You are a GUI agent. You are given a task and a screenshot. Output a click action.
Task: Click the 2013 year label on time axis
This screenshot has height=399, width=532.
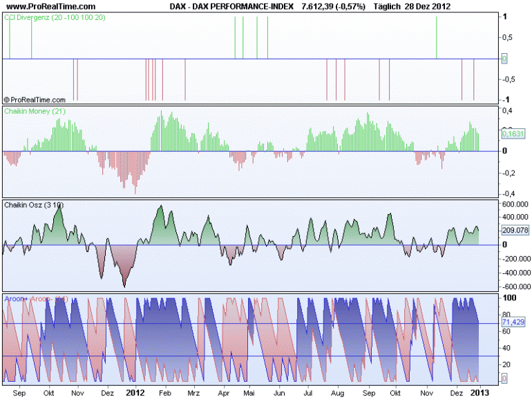[479, 393]
